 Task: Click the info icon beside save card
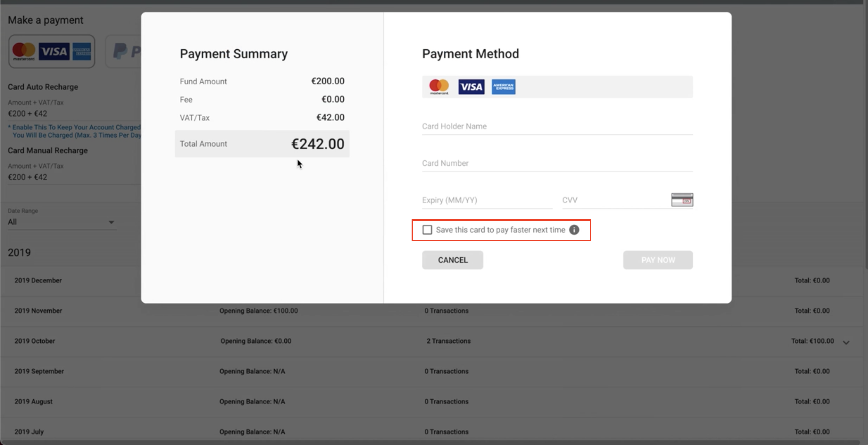coord(574,230)
